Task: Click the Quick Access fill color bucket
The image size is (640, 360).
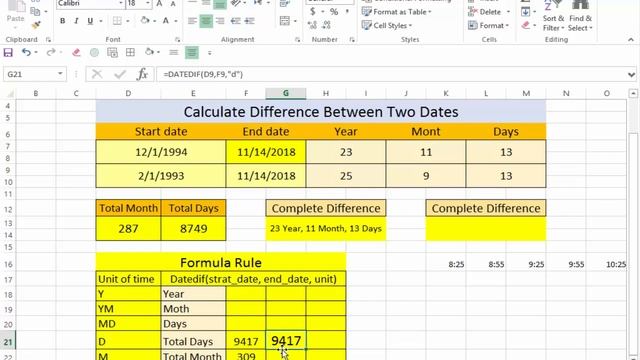Action: [149, 52]
